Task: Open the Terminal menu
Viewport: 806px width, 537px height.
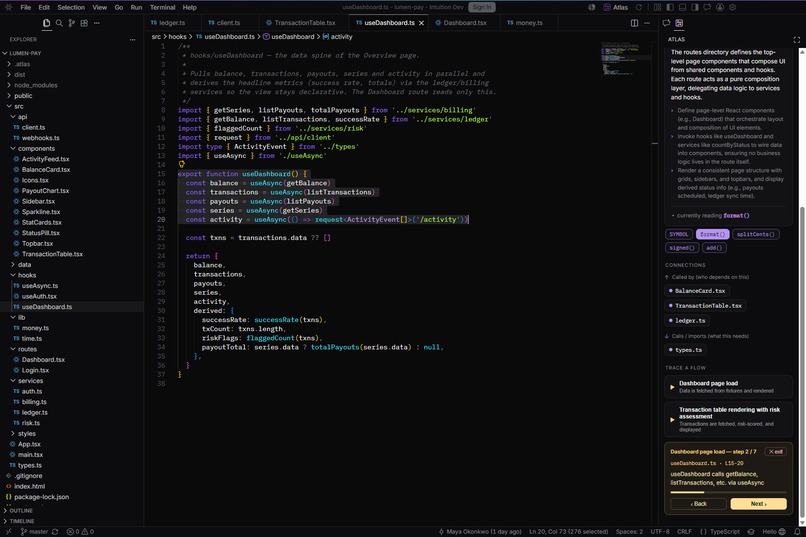Action: [162, 7]
